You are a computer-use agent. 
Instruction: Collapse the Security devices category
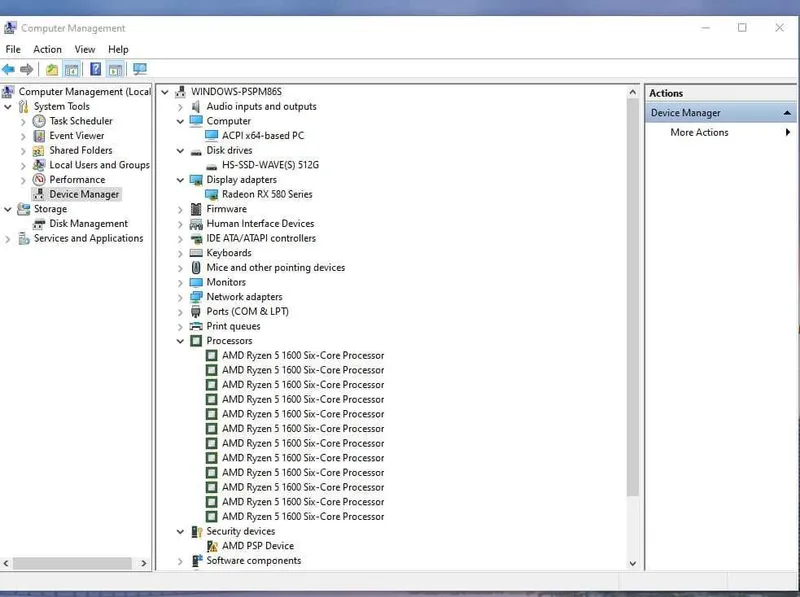(x=180, y=532)
